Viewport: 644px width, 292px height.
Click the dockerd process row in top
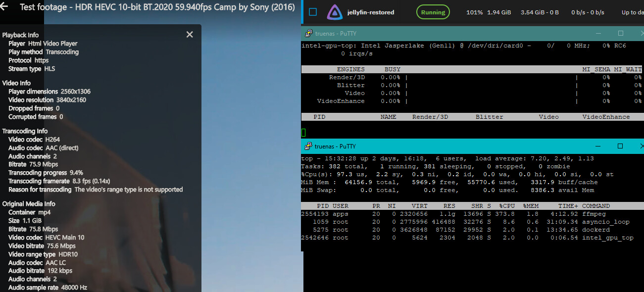click(455, 230)
